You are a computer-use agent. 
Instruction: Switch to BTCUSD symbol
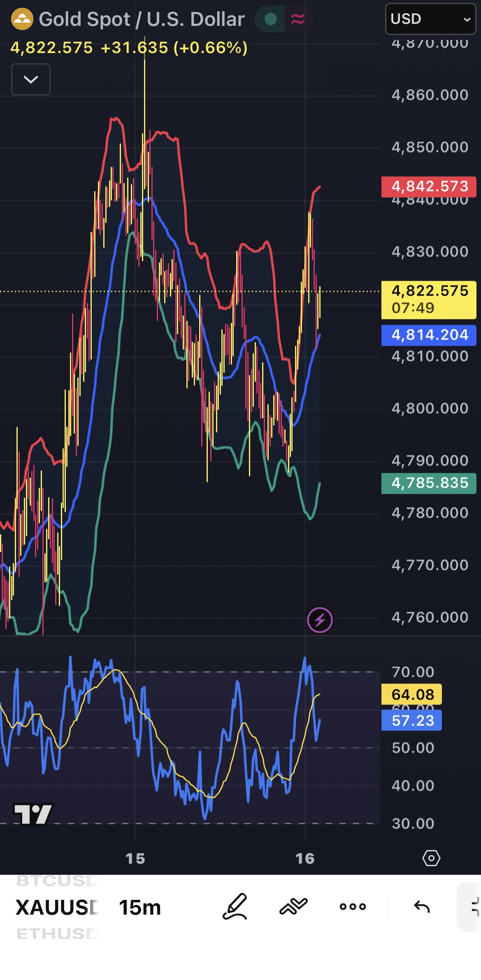[57, 881]
